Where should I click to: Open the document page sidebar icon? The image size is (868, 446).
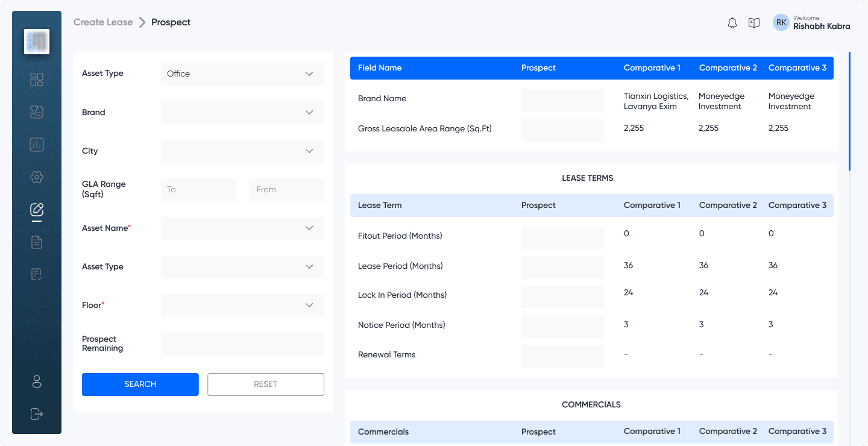pyautogui.click(x=37, y=242)
